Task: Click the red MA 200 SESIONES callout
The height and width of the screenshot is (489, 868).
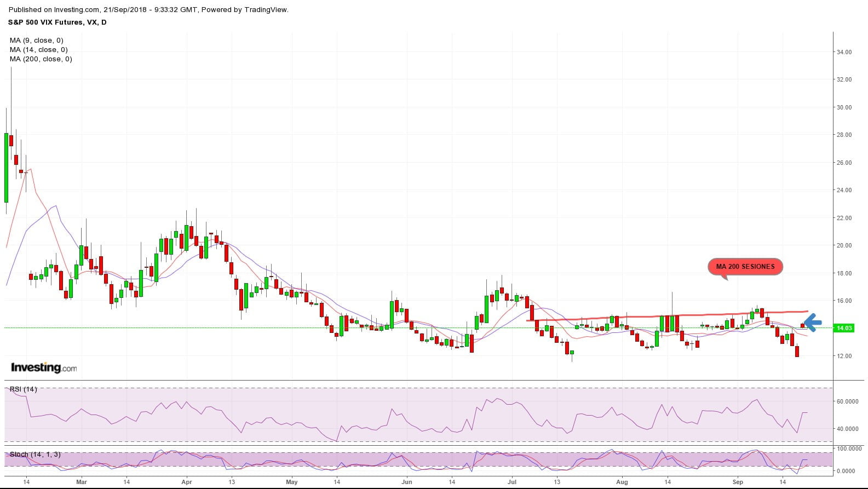Action: coord(745,267)
